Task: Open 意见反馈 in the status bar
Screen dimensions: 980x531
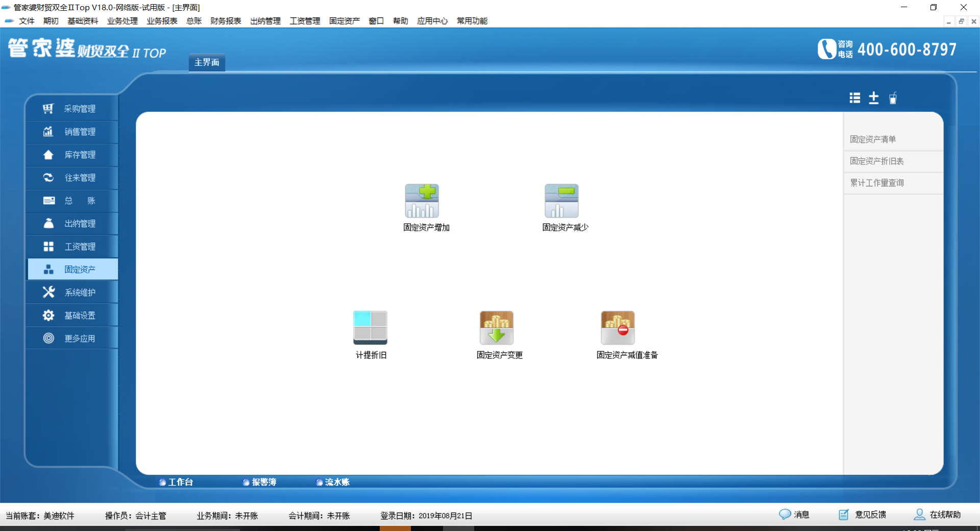Action: 863,515
